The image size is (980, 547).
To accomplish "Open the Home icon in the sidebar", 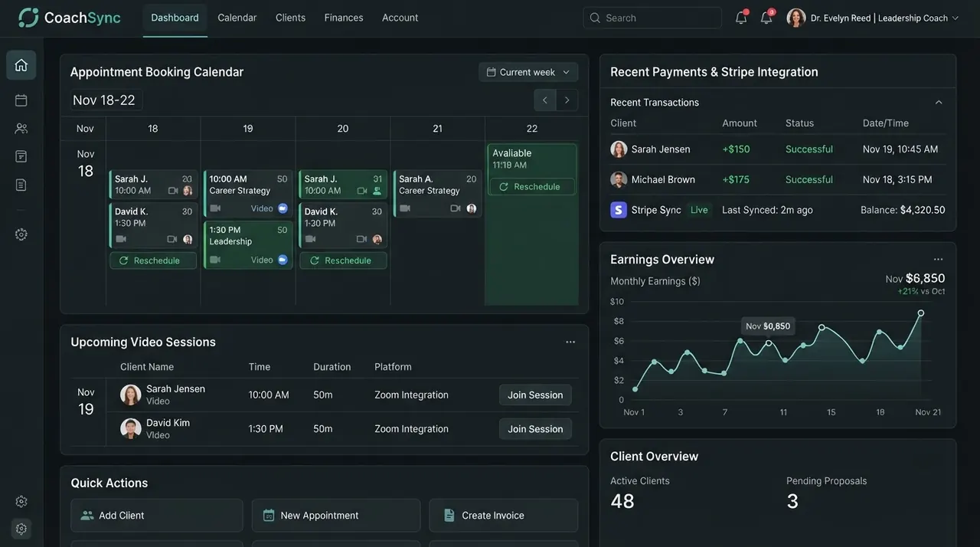I will pyautogui.click(x=21, y=65).
